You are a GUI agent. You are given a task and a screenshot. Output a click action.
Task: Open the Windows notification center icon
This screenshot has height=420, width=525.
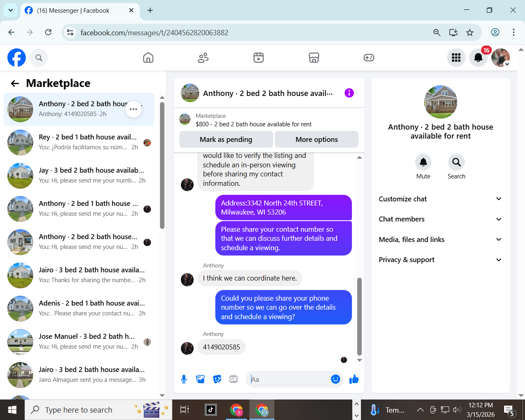[509, 410]
